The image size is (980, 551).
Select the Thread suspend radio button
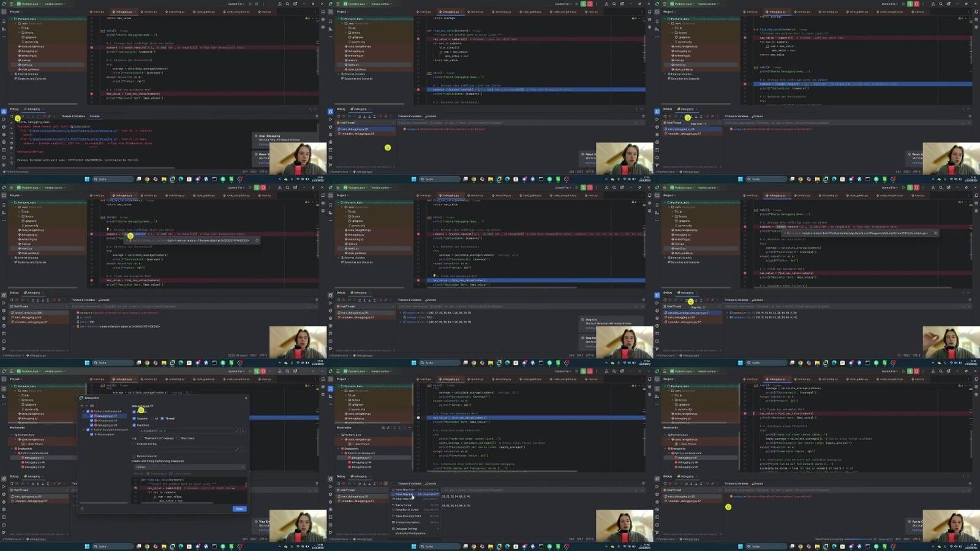(162, 419)
